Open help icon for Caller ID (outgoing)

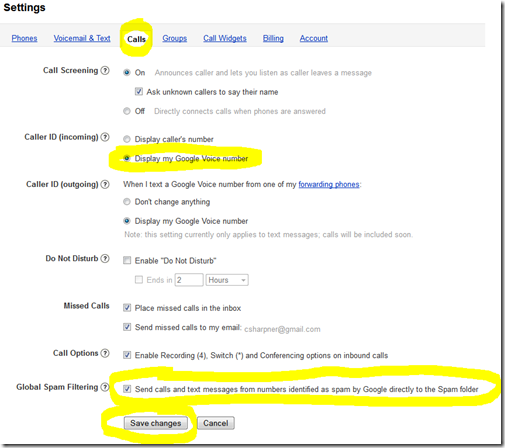point(105,184)
